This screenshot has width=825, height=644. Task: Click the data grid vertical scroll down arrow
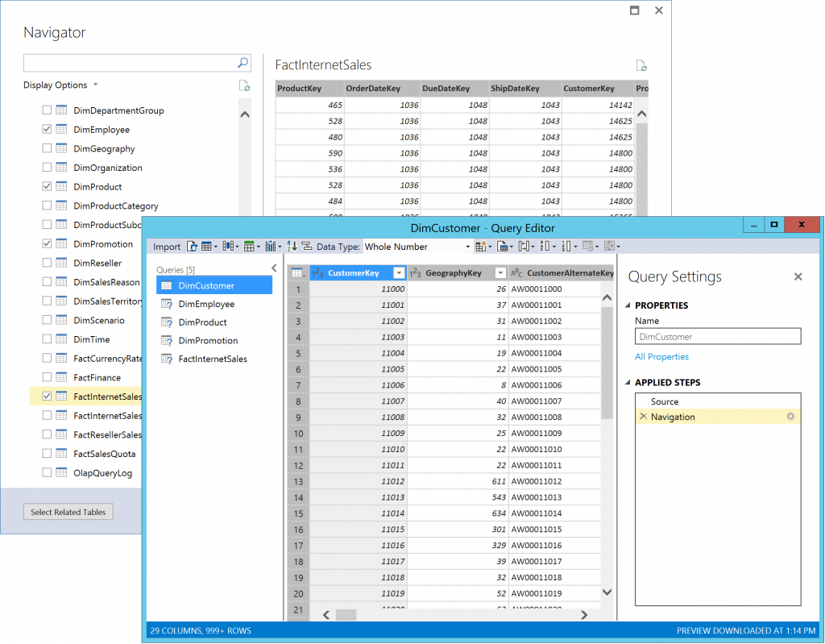tap(607, 592)
